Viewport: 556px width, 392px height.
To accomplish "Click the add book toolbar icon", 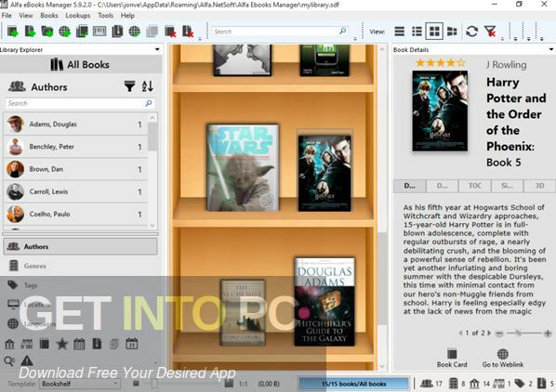I will (12, 32).
